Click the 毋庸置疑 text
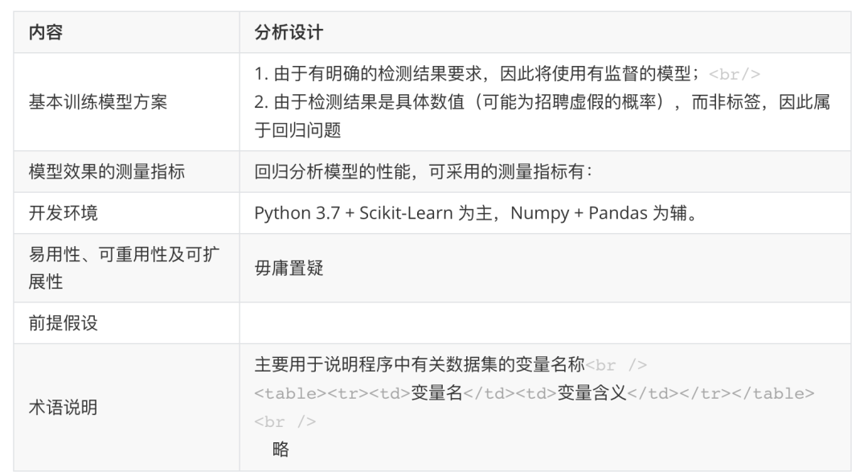The width and height of the screenshot is (868, 476). point(289,269)
